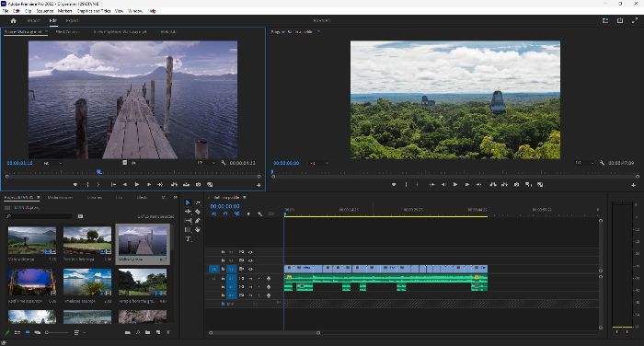This screenshot has height=346, width=644.
Task: Toggle Linked Selection in timeline
Action: tap(237, 214)
